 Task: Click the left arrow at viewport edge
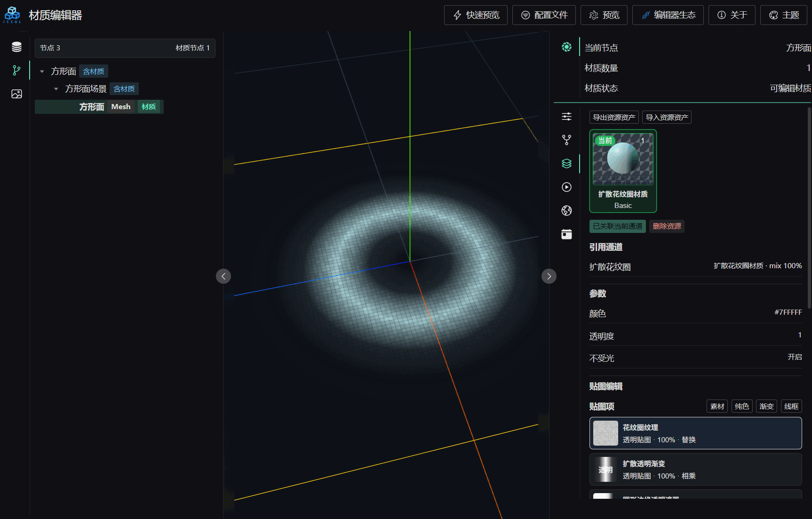(223, 276)
